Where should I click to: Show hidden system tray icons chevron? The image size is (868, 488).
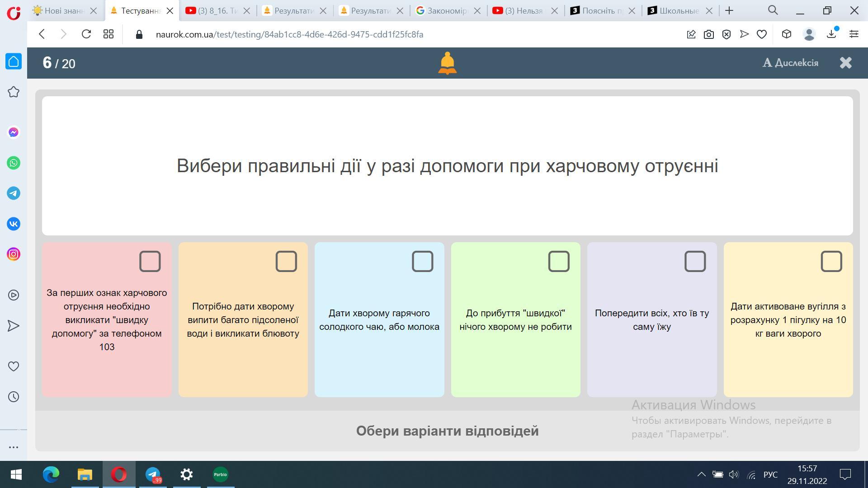(x=701, y=474)
